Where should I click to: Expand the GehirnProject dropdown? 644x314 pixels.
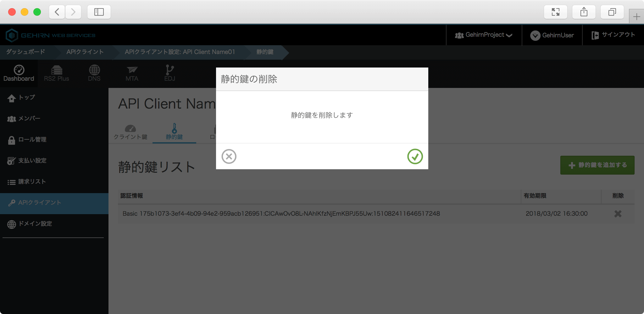484,35
